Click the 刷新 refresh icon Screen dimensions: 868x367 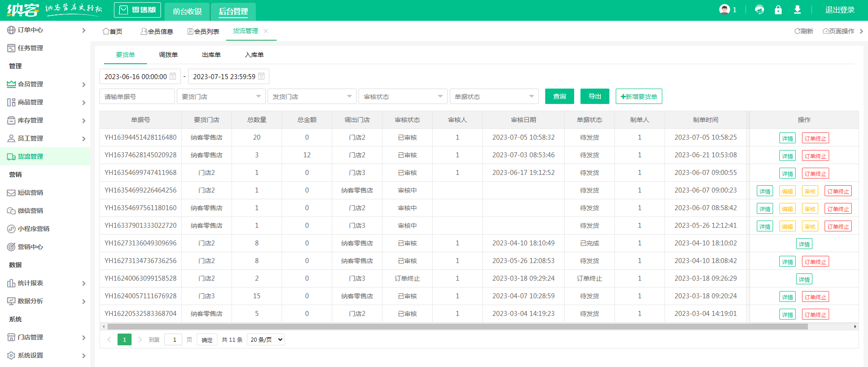pos(797,31)
